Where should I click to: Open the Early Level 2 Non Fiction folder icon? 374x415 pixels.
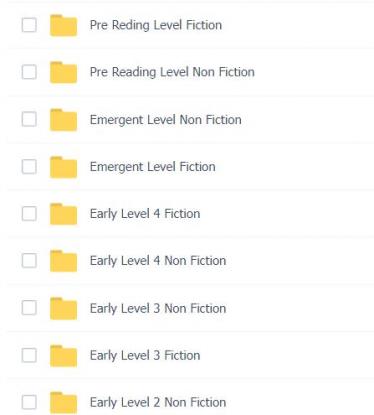(x=63, y=402)
